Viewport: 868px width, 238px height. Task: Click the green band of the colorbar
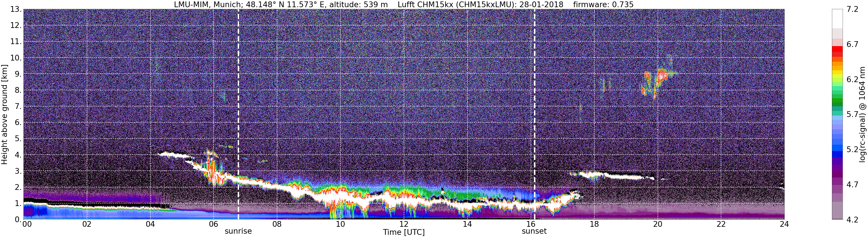coord(837,101)
